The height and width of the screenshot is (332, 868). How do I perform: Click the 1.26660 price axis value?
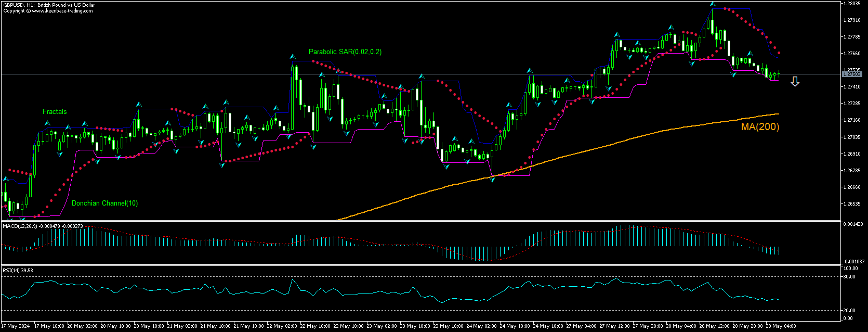point(852,187)
